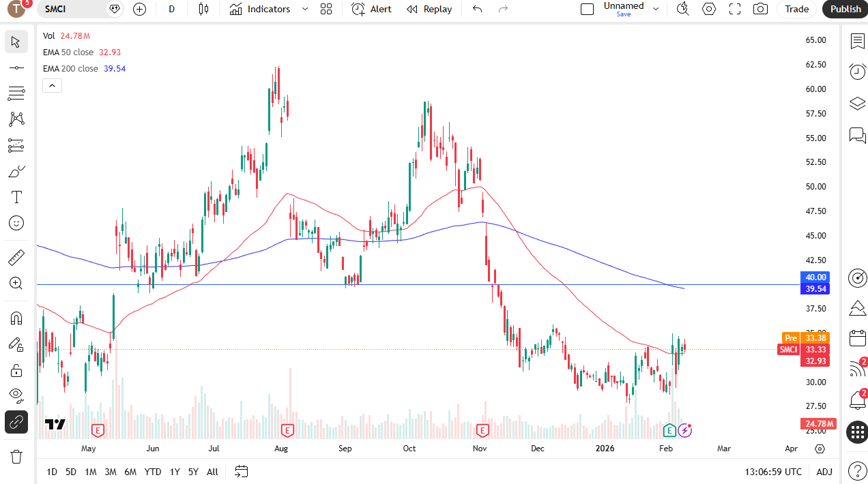This screenshot has width=868, height=484.
Task: Open the object tree layers icon
Action: (857, 104)
